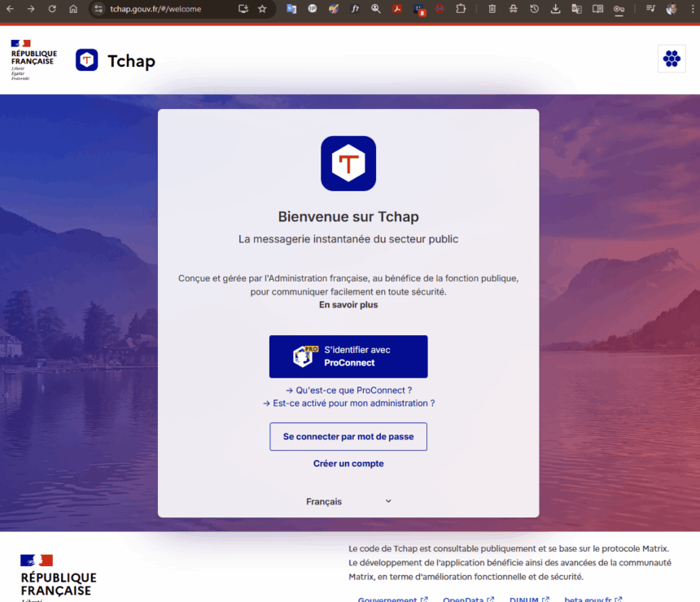The width and height of the screenshot is (700, 602).
Task: Open the Google Translate extension
Action: pos(291,8)
